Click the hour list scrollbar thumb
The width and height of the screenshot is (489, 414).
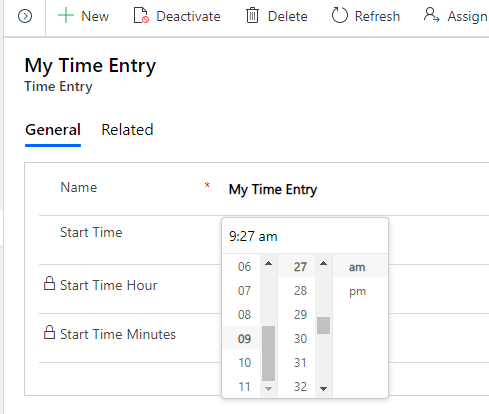coord(268,353)
